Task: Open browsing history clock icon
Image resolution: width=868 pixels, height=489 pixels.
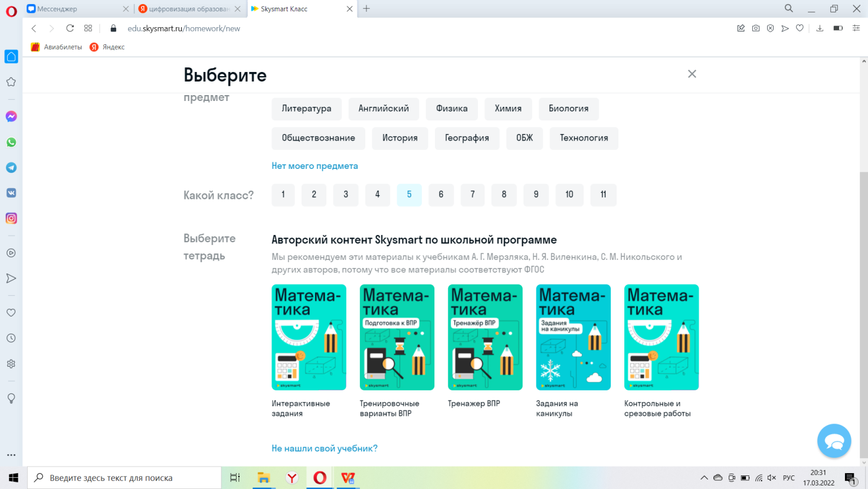Action: pyautogui.click(x=11, y=338)
